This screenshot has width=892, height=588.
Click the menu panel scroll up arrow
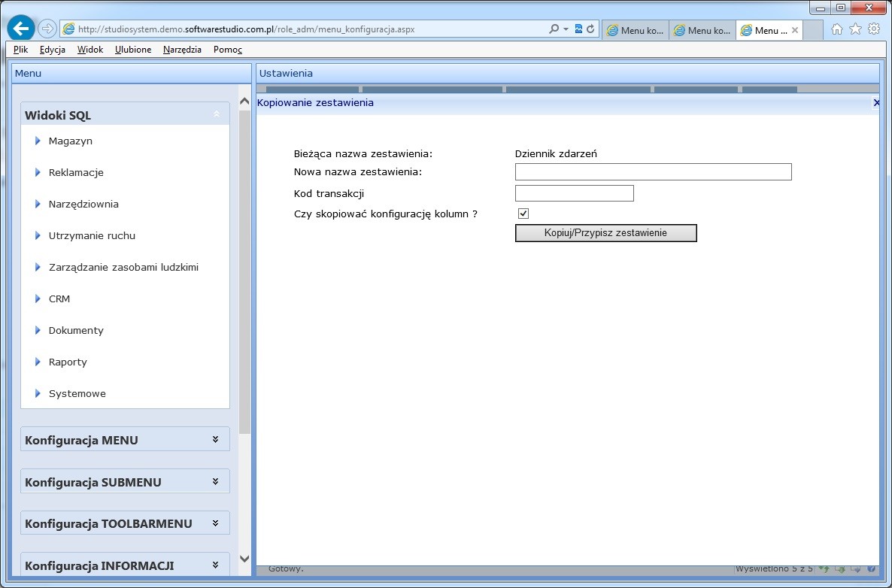[244, 102]
